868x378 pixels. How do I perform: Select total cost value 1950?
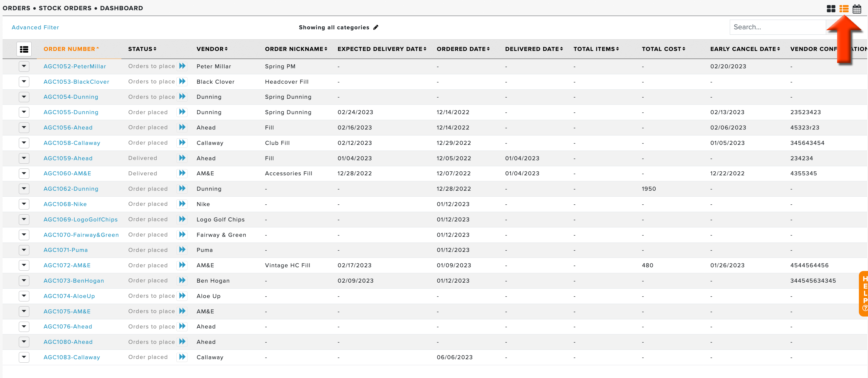click(x=649, y=189)
